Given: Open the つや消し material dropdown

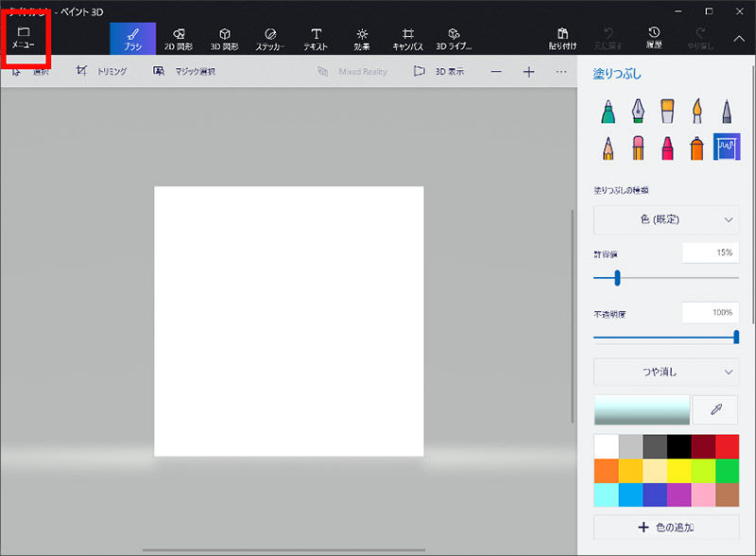Looking at the screenshot, I should pos(666,372).
